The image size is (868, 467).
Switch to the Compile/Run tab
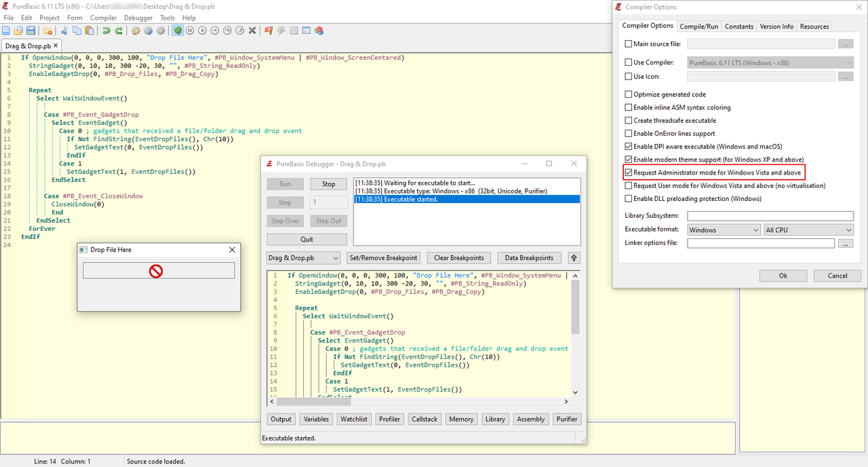[x=698, y=26]
